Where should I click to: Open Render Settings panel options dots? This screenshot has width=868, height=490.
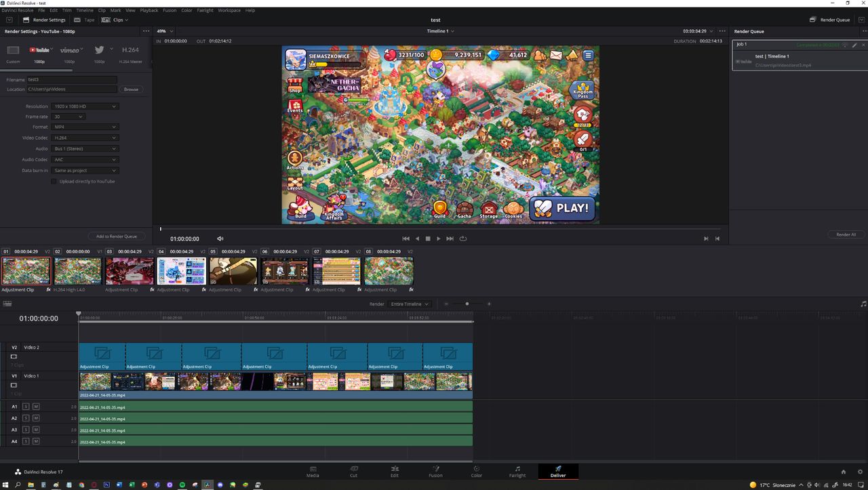click(x=146, y=31)
